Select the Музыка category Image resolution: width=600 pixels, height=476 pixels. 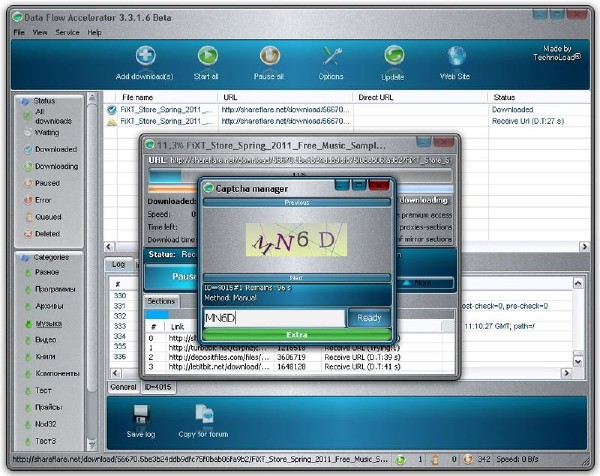[x=48, y=323]
